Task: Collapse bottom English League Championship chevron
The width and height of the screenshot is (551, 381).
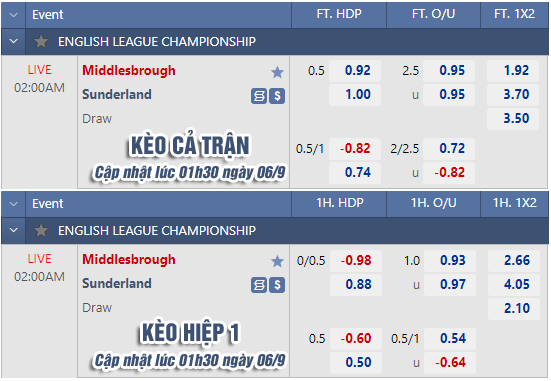Action: point(14,230)
